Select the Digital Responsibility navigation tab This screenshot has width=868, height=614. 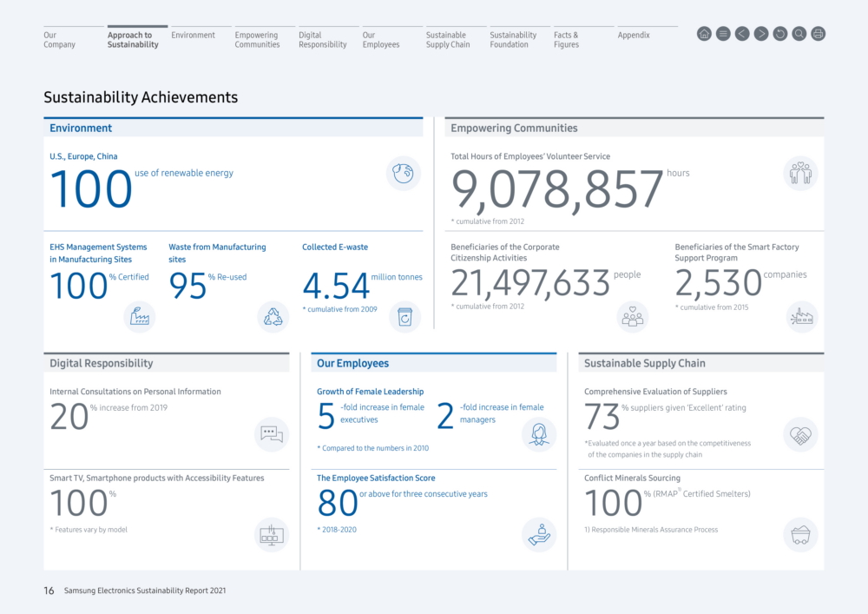pos(323,39)
